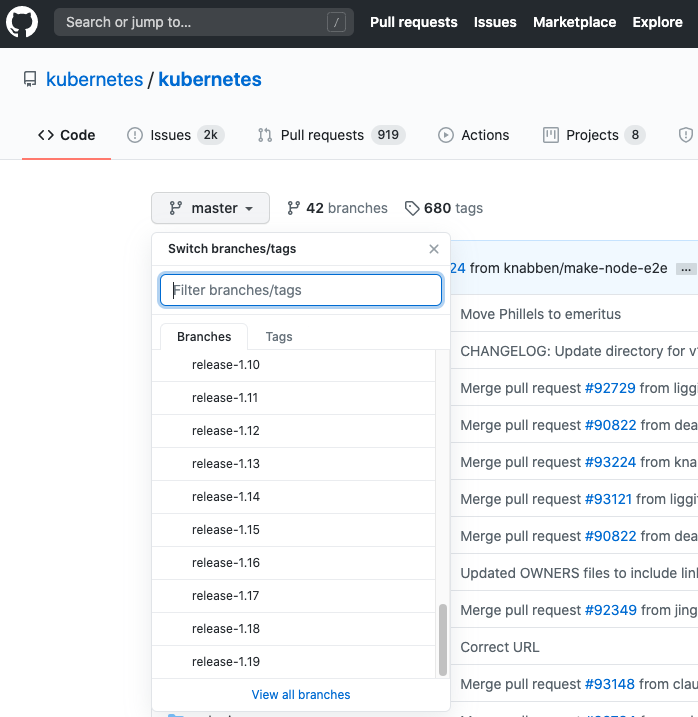Open pull request #92349 link
The height and width of the screenshot is (717, 698).
point(611,610)
